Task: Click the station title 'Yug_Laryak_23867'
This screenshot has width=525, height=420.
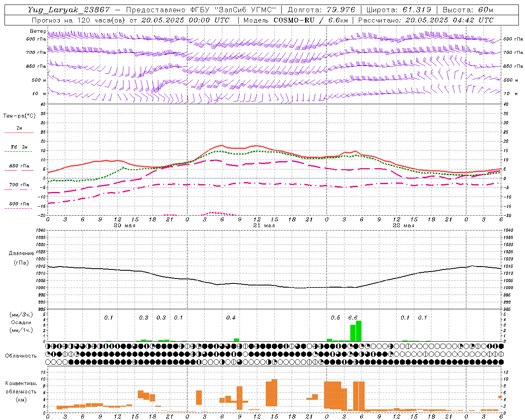Action: click(69, 10)
